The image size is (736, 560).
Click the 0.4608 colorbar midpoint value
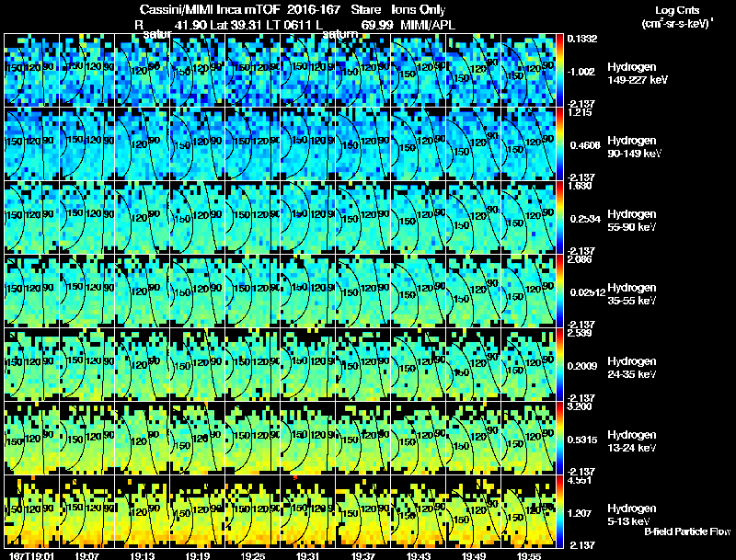pyautogui.click(x=584, y=145)
